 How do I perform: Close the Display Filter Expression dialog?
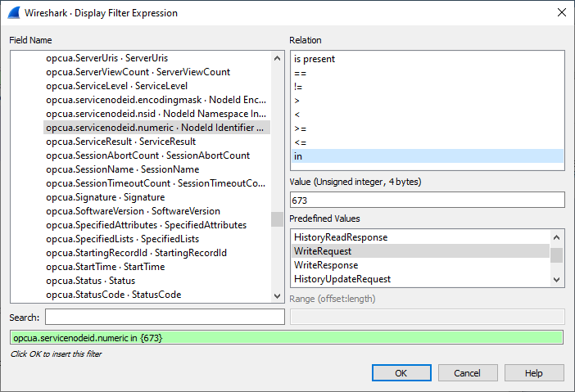(561, 12)
